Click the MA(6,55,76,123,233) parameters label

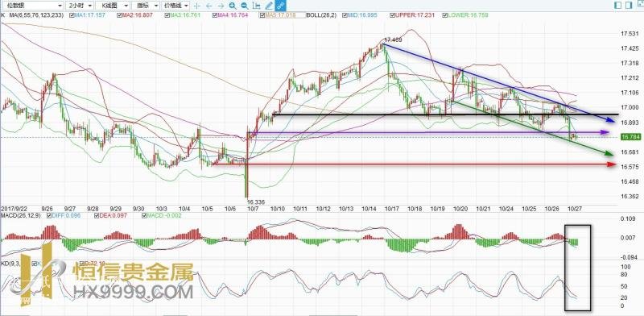tap(36, 15)
